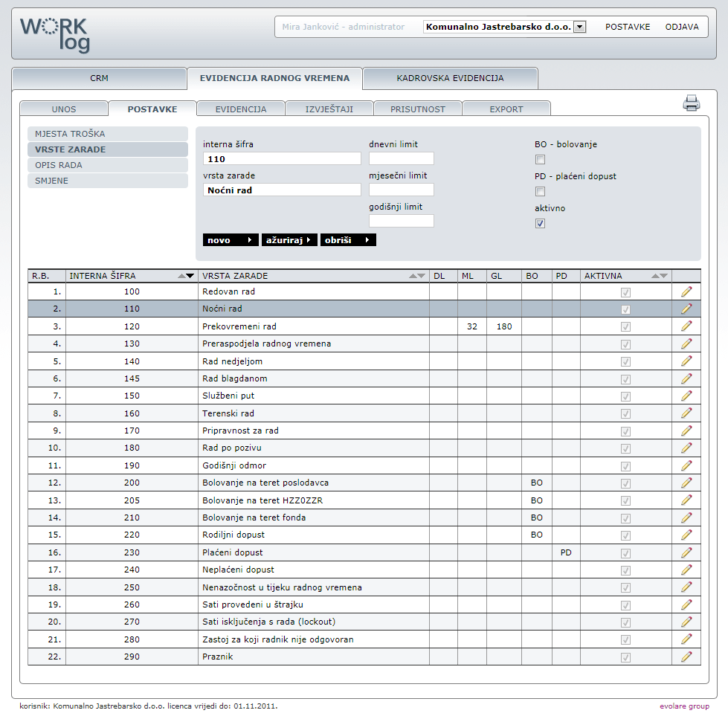
Task: Toggle aktivna checkbox in Prekovremeni rad row
Action: pyautogui.click(x=625, y=326)
